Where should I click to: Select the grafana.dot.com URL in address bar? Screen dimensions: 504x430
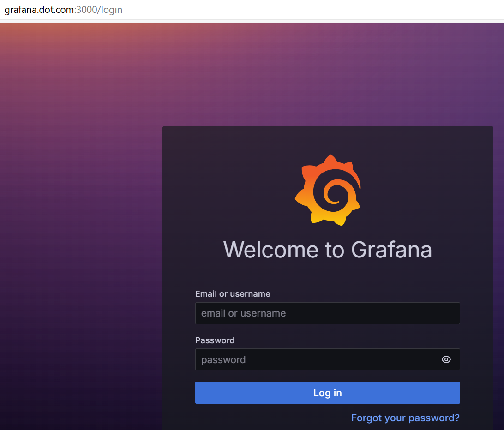63,10
